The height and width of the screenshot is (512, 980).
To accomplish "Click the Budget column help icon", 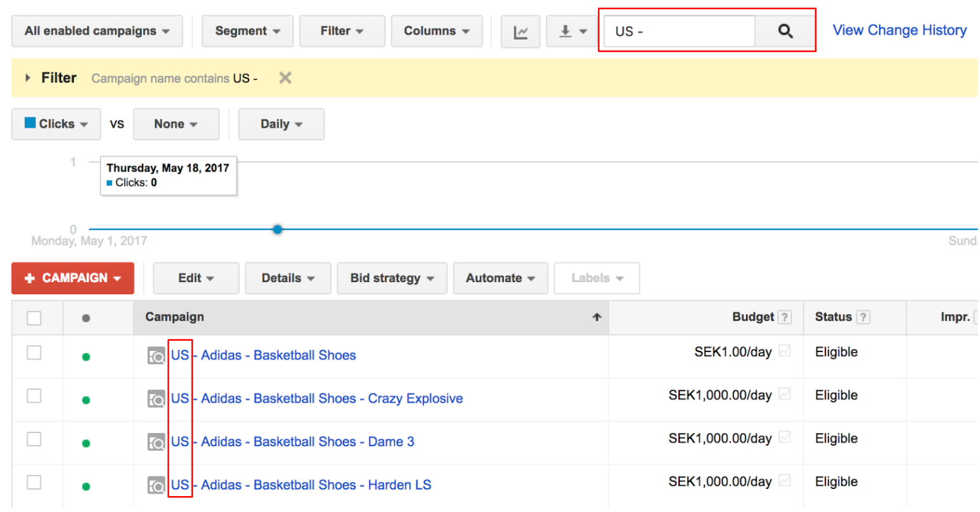I will (x=785, y=316).
